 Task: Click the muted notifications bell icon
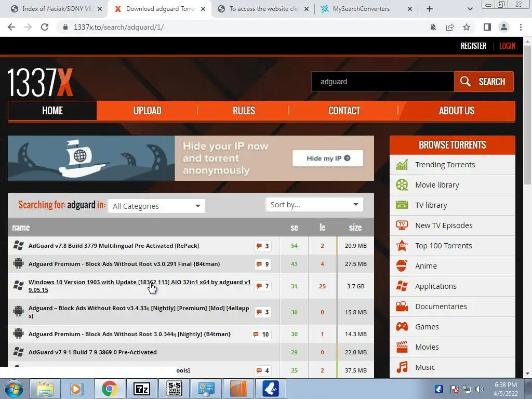coord(433,27)
